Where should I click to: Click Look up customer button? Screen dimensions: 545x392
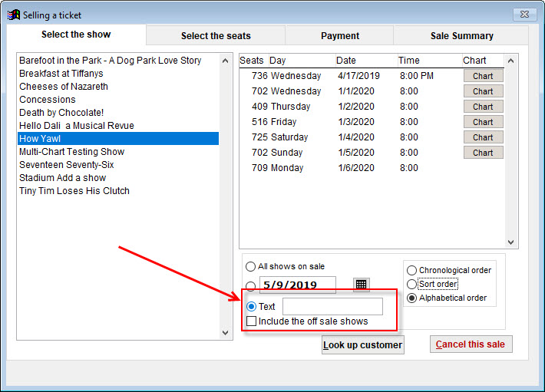[x=362, y=344]
